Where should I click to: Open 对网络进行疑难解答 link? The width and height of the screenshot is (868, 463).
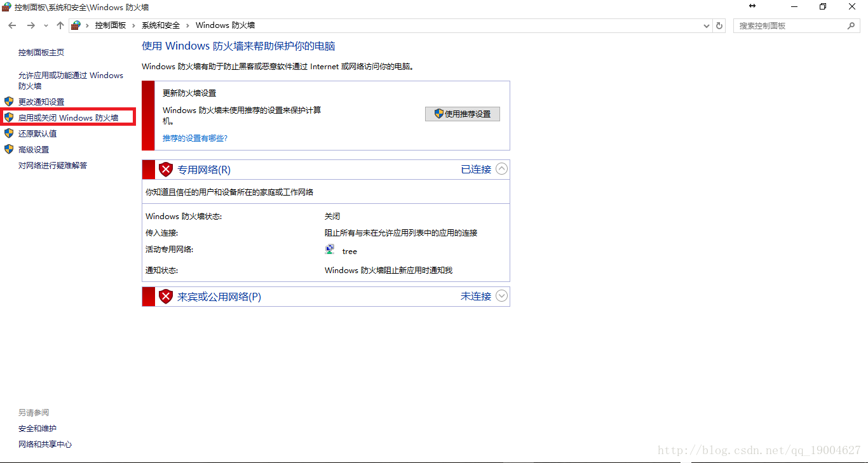pyautogui.click(x=53, y=165)
